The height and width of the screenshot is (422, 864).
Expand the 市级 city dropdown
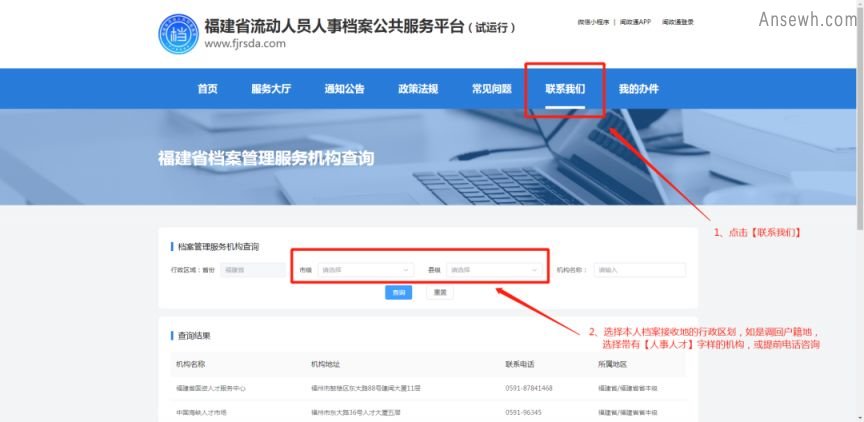[365, 270]
